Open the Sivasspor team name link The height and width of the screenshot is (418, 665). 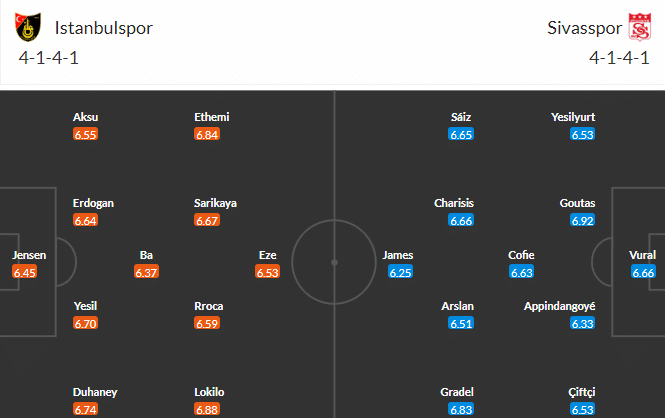(581, 27)
